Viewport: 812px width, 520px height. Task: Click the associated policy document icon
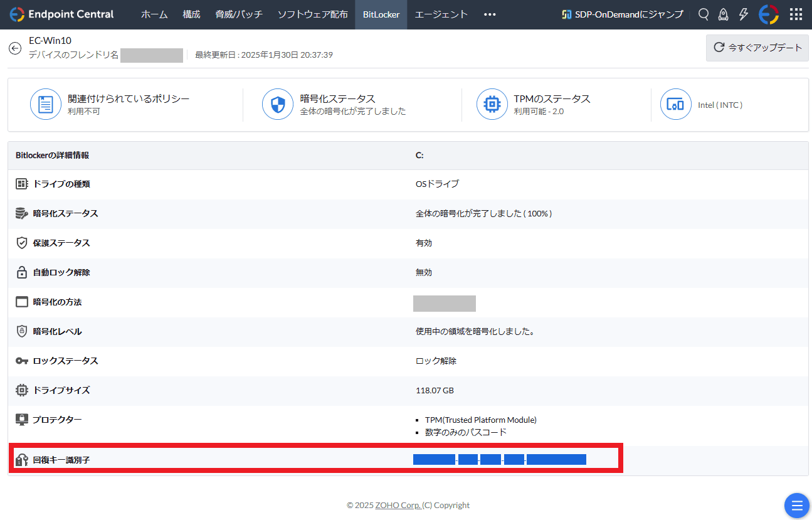(x=46, y=104)
